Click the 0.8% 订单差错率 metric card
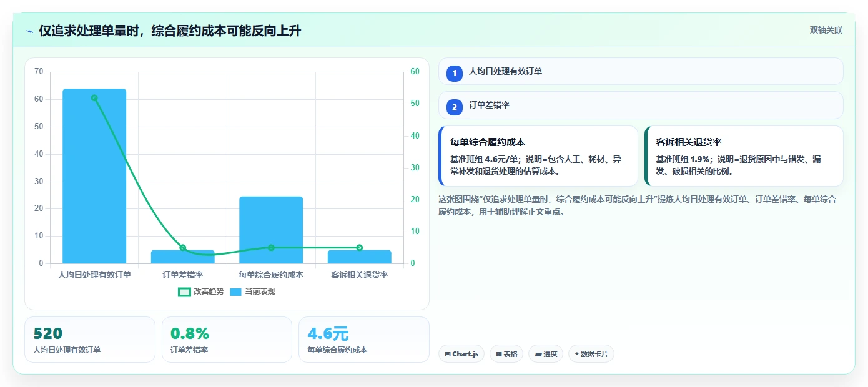Screen dimensions: 868x387 click(227, 340)
